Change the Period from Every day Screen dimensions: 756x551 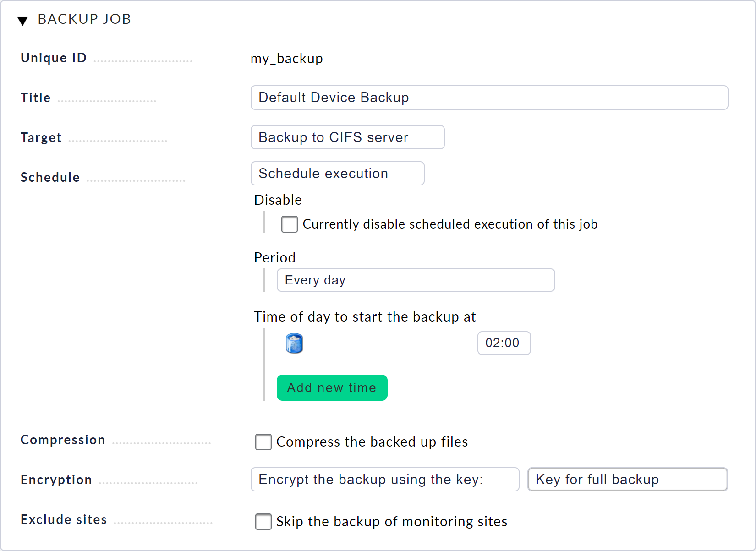[415, 280]
